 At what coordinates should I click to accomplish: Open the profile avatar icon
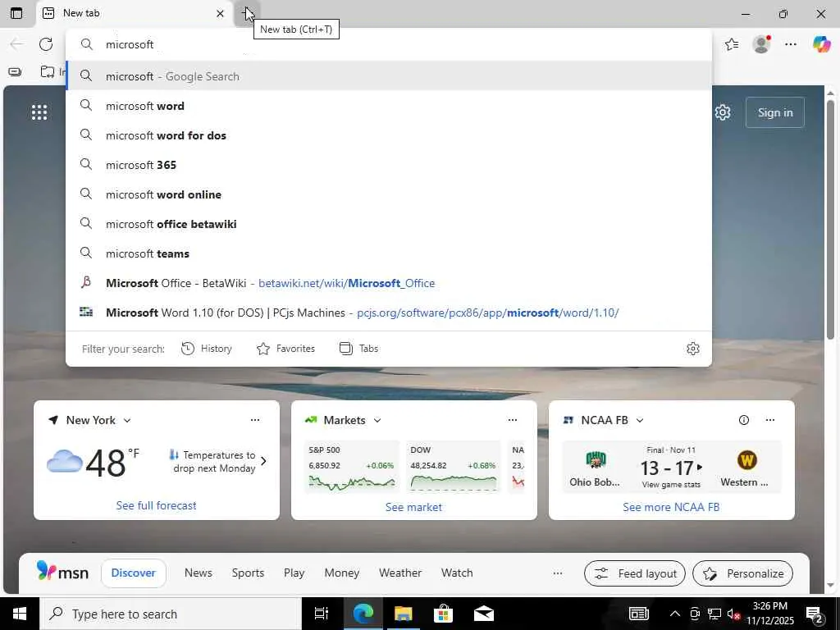(761, 44)
